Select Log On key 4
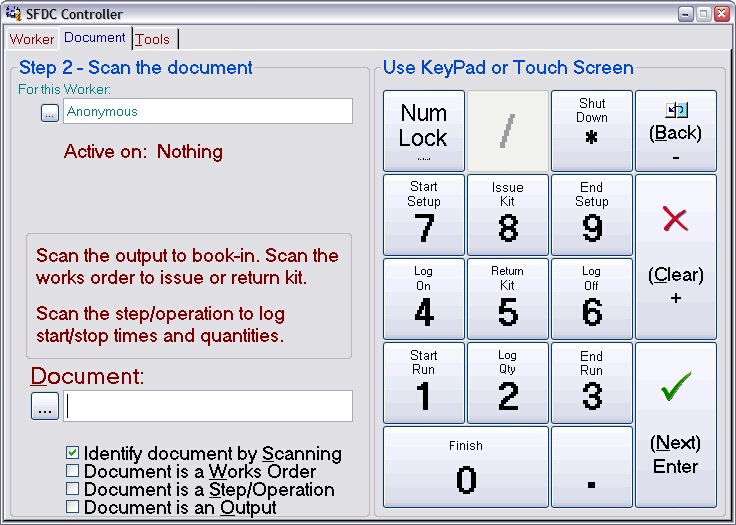The image size is (736, 525). (424, 299)
